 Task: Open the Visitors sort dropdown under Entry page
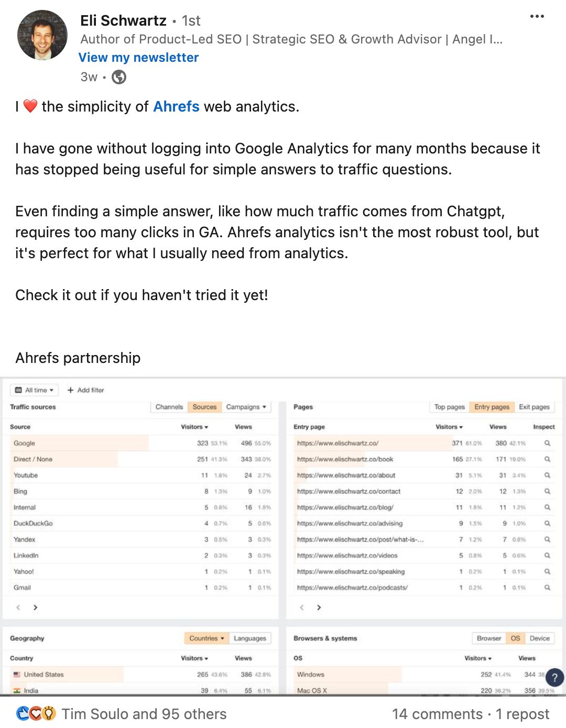pyautogui.click(x=449, y=427)
